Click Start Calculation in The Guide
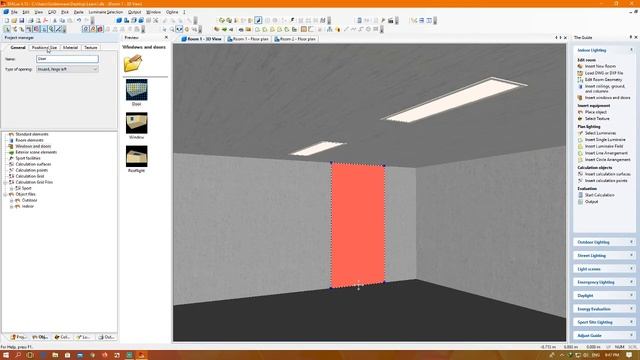 point(599,195)
